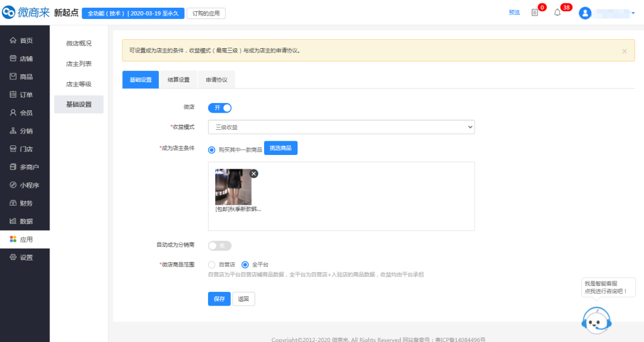Switch to the 申请协议 tab
Image resolution: width=644 pixels, height=342 pixels.
click(x=216, y=80)
